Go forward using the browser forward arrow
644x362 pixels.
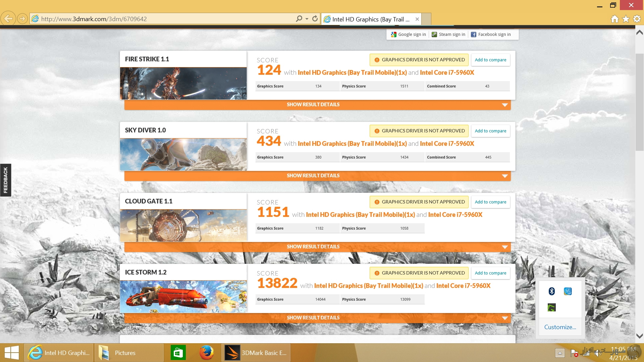pyautogui.click(x=22, y=19)
